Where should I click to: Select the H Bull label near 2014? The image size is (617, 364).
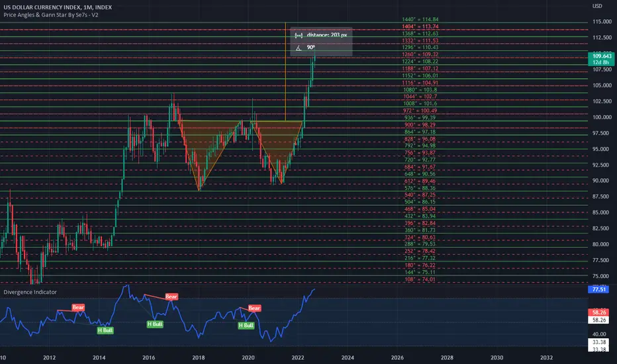pos(105,330)
